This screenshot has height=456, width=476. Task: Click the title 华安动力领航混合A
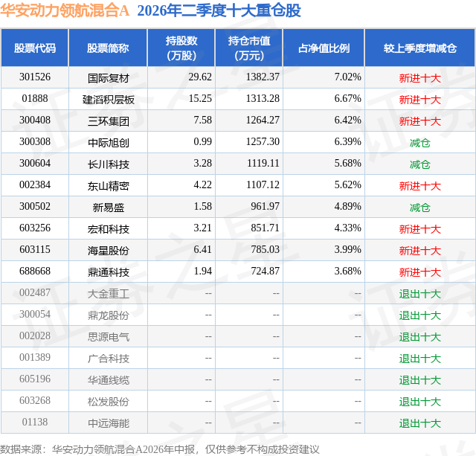click(65, 10)
